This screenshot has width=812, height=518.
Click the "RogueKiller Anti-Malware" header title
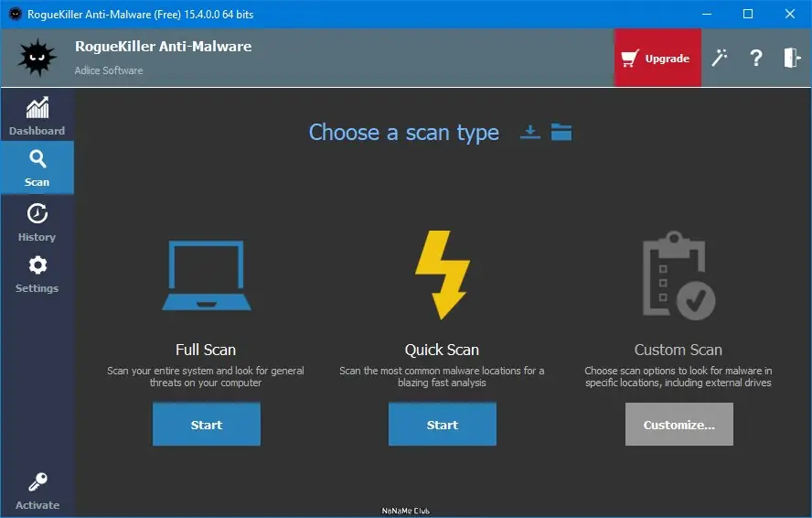point(163,47)
